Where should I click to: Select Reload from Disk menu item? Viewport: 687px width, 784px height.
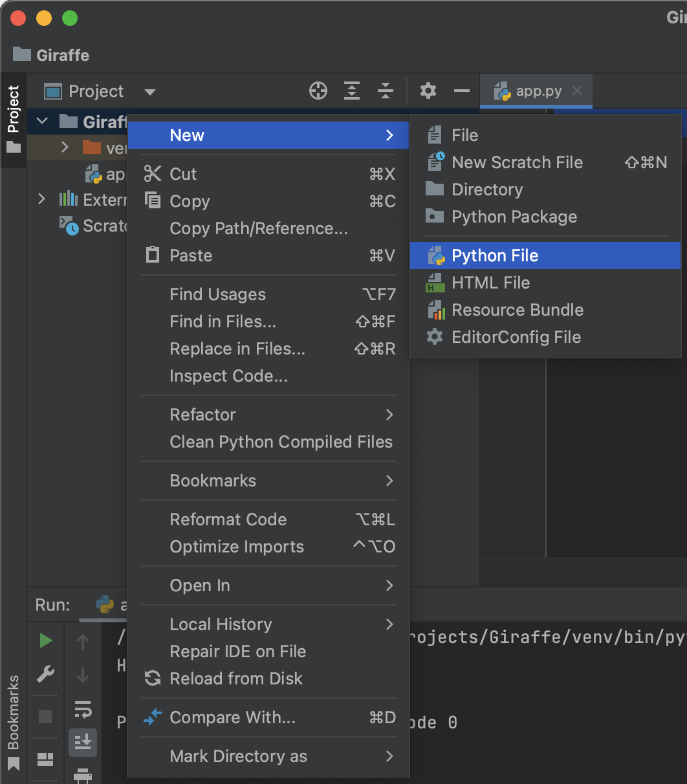268,679
